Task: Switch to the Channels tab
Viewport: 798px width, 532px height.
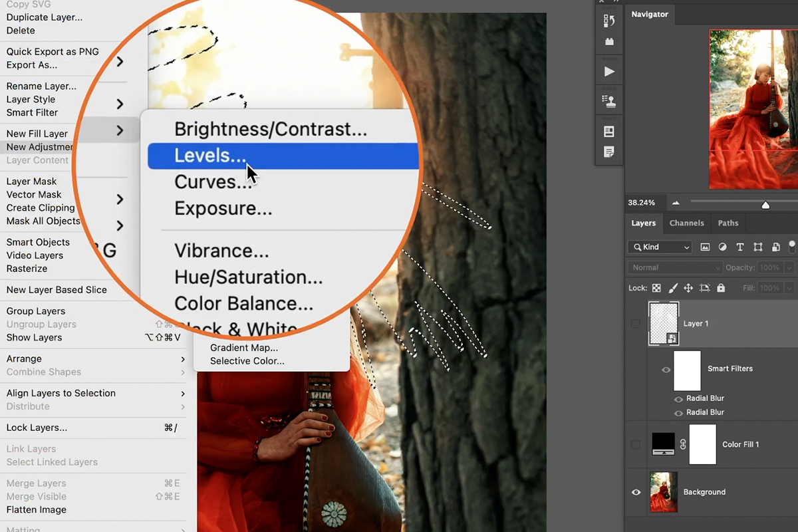Action: click(687, 223)
